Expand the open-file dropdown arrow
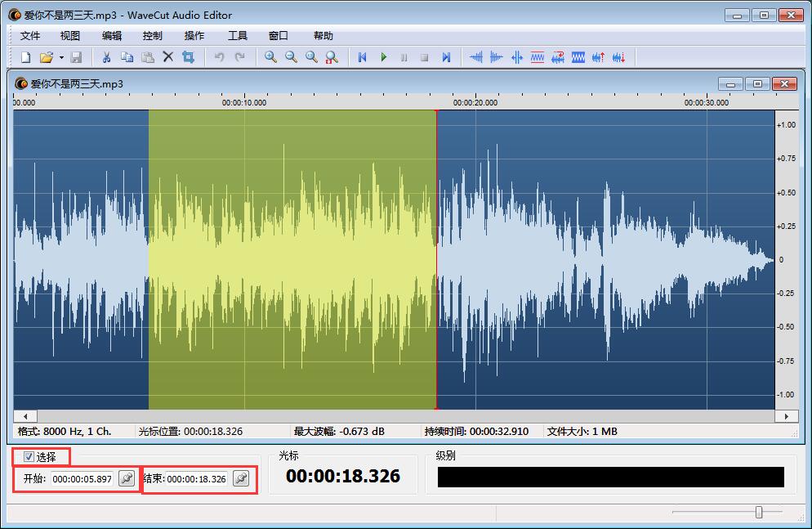The image size is (812, 529). coord(61,57)
